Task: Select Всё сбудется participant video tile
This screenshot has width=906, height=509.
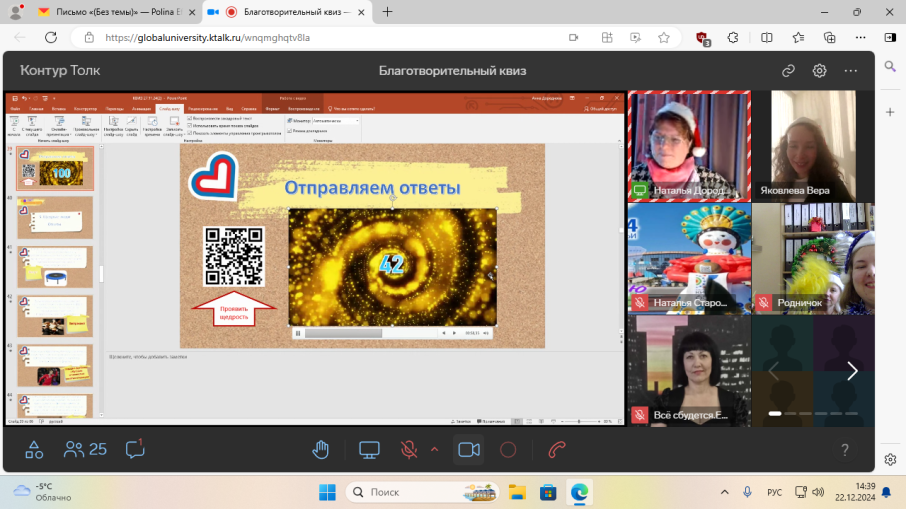Action: (689, 371)
